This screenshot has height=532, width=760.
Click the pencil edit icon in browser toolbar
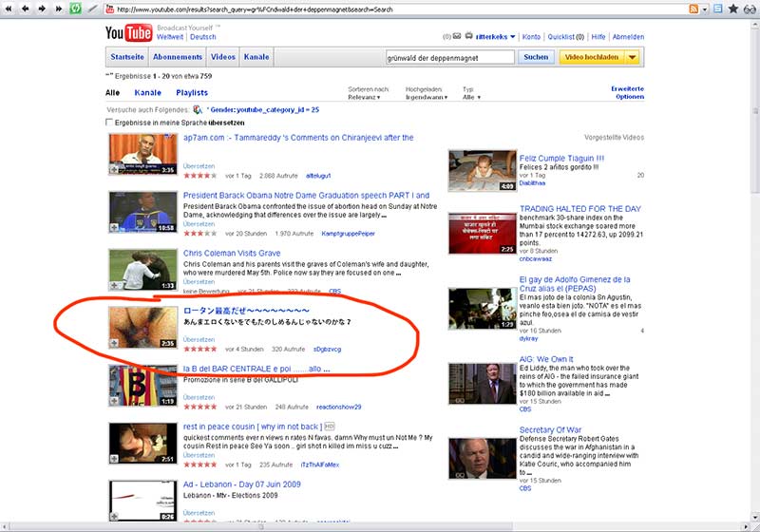coord(92,9)
